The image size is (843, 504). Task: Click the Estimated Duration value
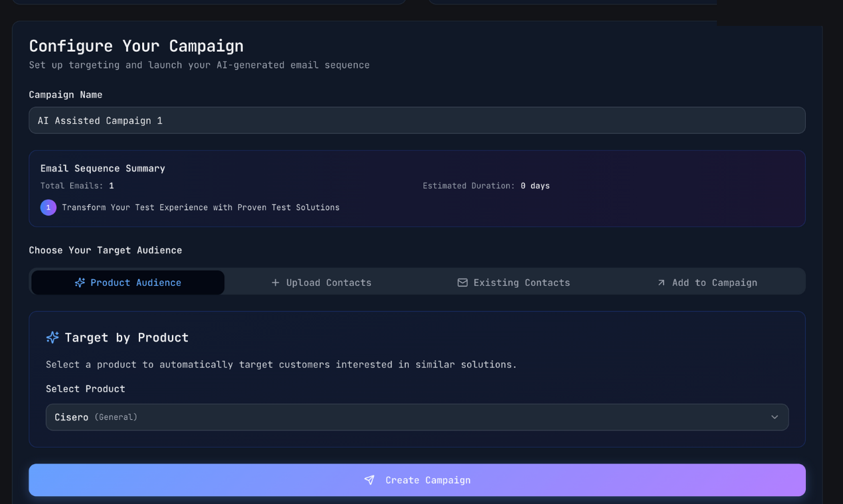[535, 186]
